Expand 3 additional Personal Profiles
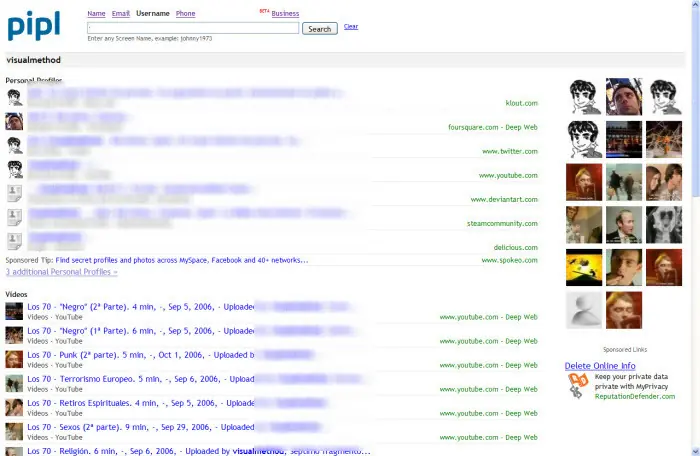The width and height of the screenshot is (700, 456). tap(62, 272)
